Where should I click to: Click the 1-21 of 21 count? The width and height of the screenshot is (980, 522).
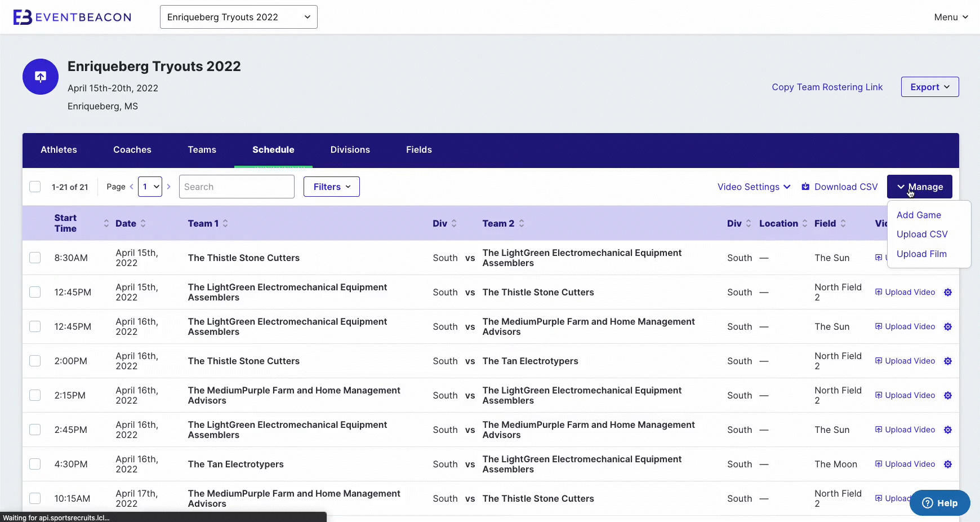click(x=70, y=187)
